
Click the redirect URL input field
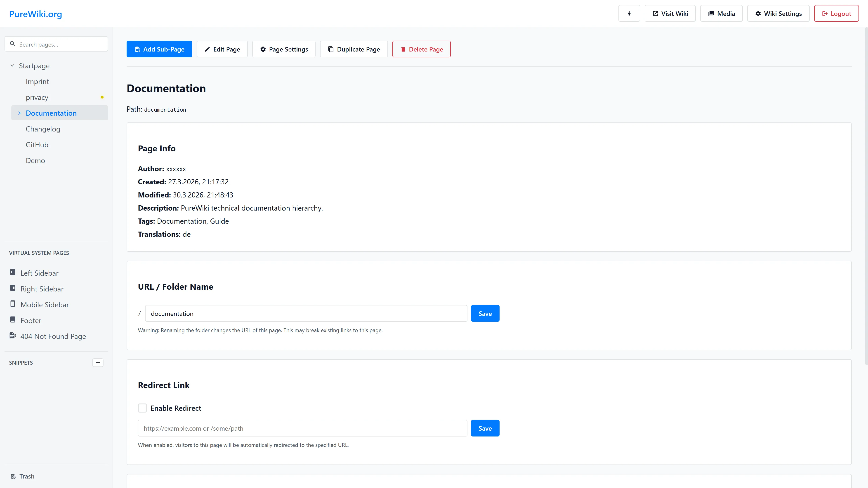[302, 428]
